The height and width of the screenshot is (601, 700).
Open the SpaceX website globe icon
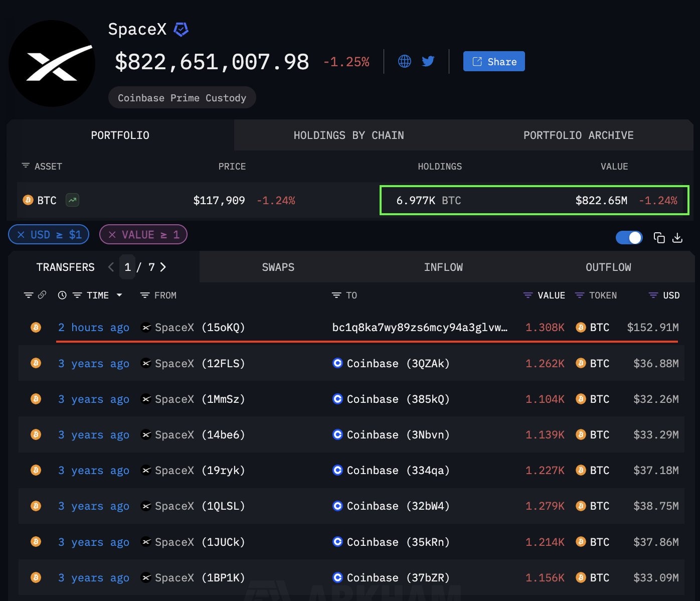(x=405, y=61)
